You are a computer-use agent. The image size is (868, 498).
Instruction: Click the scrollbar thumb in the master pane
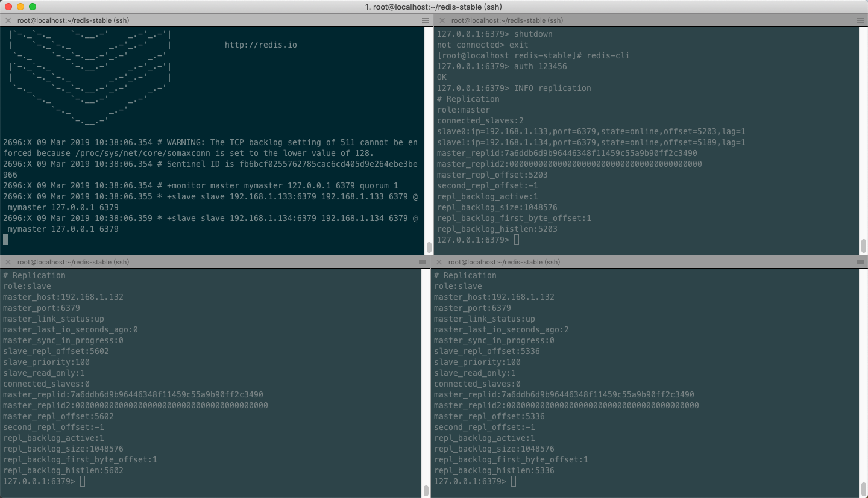[863, 245]
